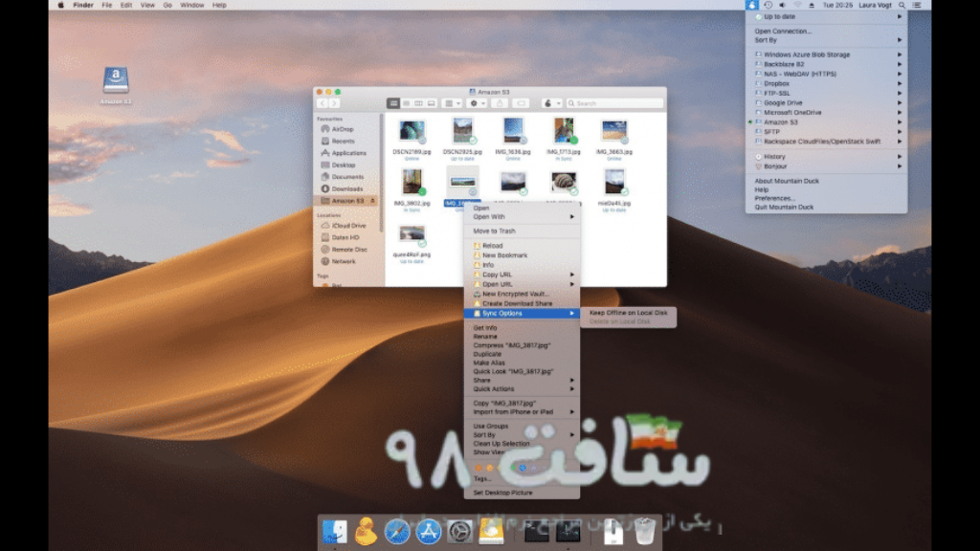Screen dimensions: 980x551
Task: Open Spotlight search magnifier icon
Action: click(902, 5)
